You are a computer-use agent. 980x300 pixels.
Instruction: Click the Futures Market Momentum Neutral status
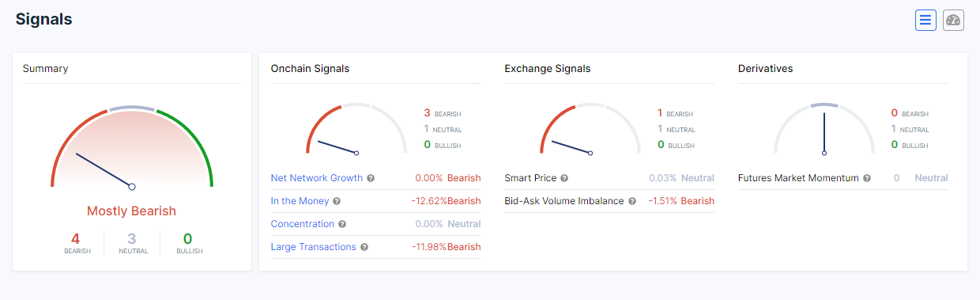pos(932,178)
